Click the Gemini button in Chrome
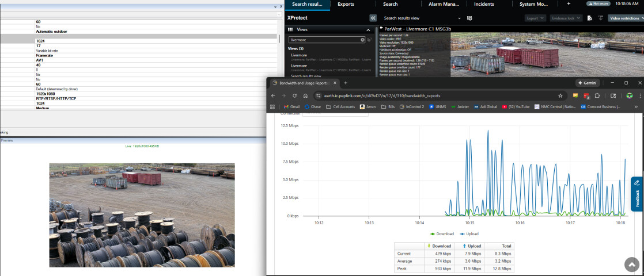 (588, 83)
